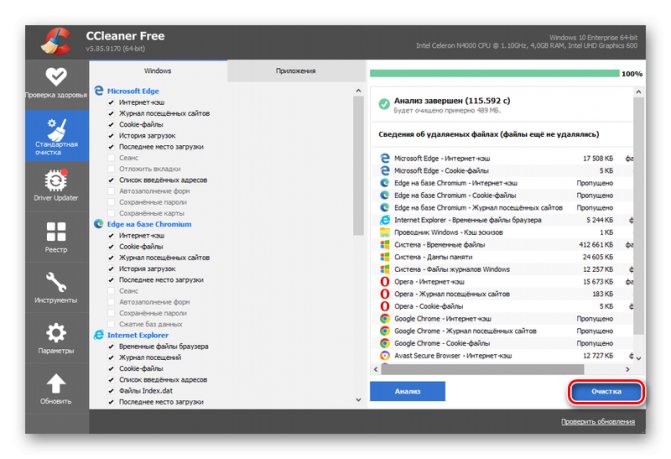Open Параметры gear icon
Viewport: 671px width, 459px height.
56,333
